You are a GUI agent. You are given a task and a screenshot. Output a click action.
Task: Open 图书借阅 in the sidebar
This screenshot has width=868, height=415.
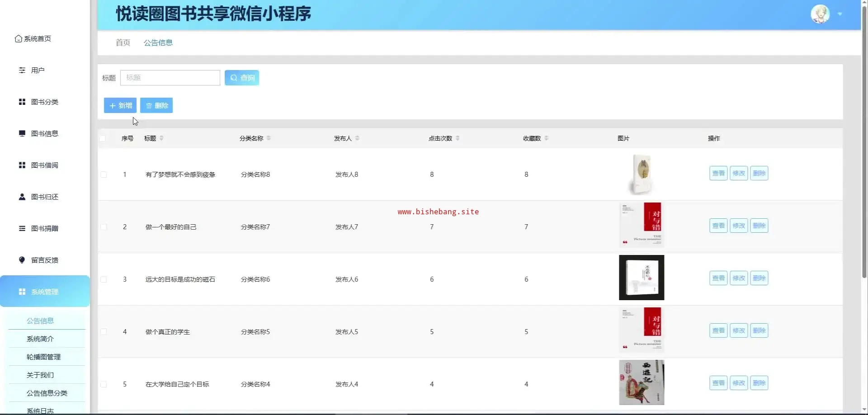[x=45, y=165]
